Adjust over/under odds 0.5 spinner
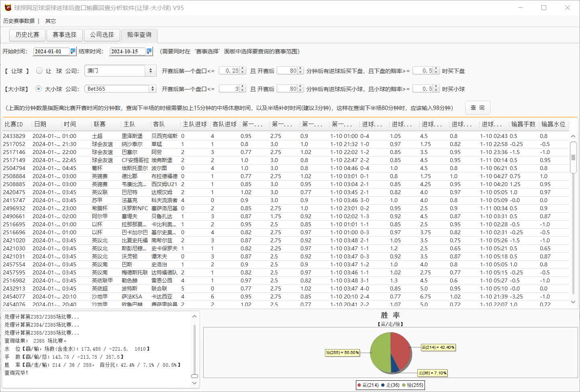580x392 pixels. coord(436,89)
